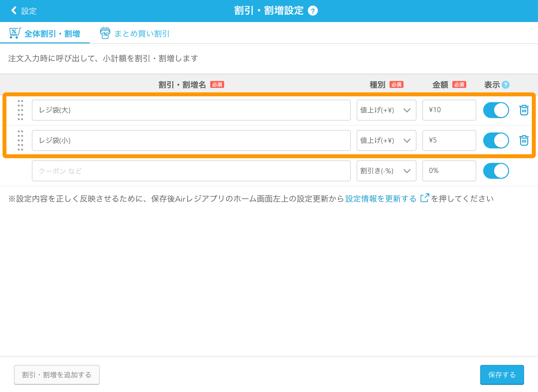Grab the drag handle of レジ袋(大) row
This screenshot has height=392, width=538.
pos(20,110)
